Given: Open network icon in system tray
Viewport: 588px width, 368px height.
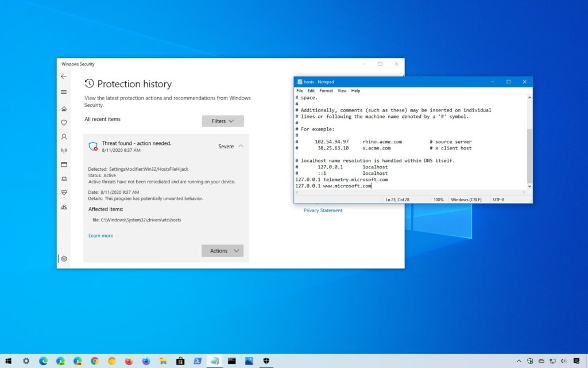Looking at the screenshot, I should 552,361.
